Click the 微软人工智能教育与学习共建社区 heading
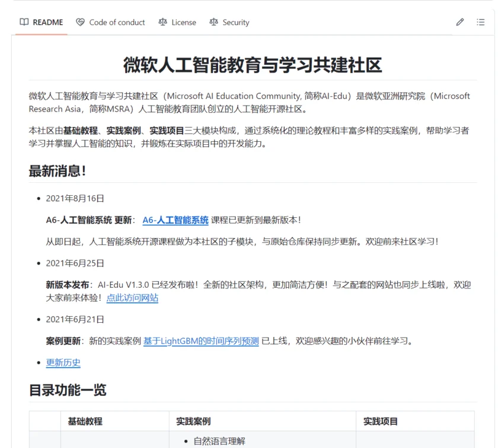The height and width of the screenshot is (448, 498). tap(253, 65)
